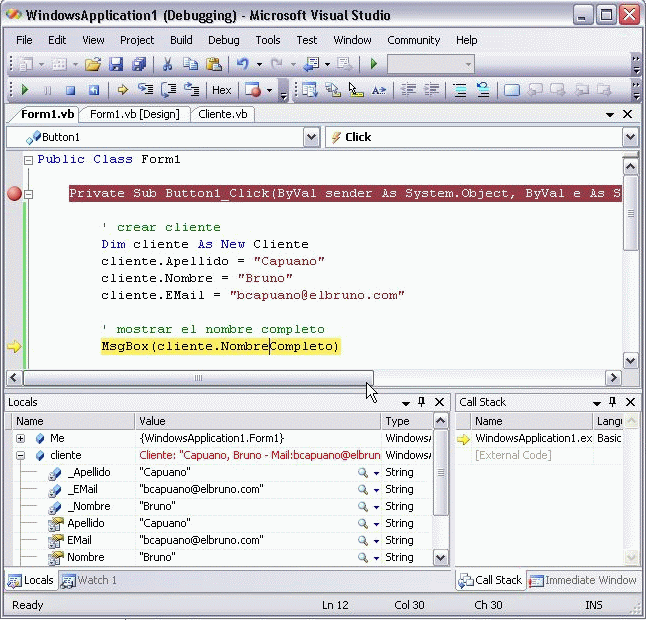Screen dimensions: 646x620
Task: Undo the last action with the Undo icon
Action: click(243, 64)
